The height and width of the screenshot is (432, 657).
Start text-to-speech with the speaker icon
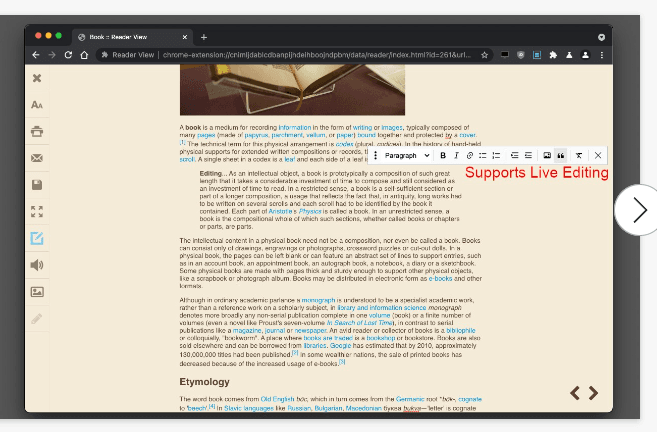coord(37,265)
